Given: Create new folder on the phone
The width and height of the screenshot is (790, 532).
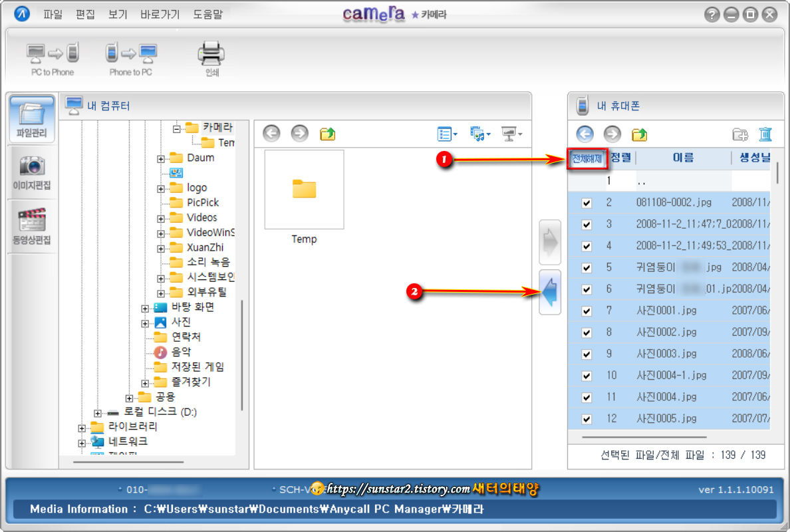Looking at the screenshot, I should pos(740,134).
